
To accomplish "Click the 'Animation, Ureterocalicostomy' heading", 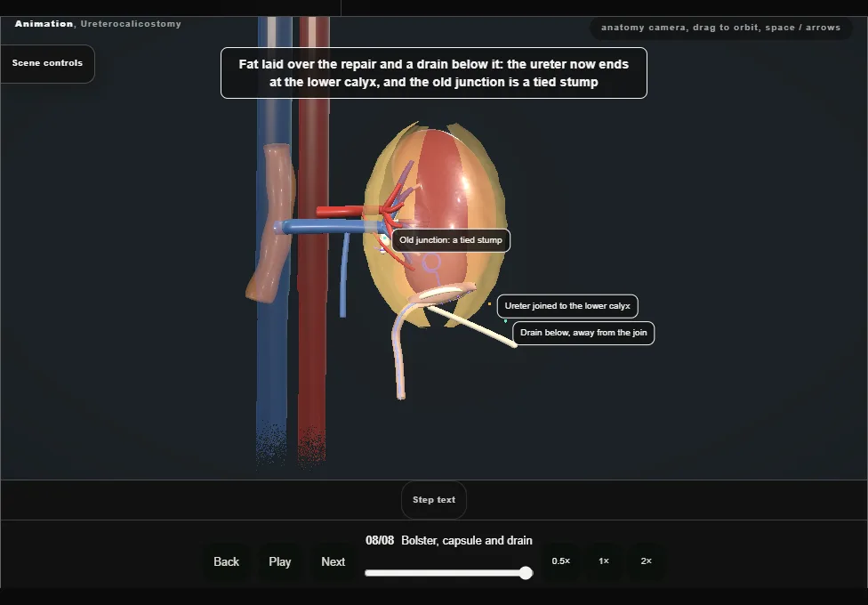I will (98, 24).
